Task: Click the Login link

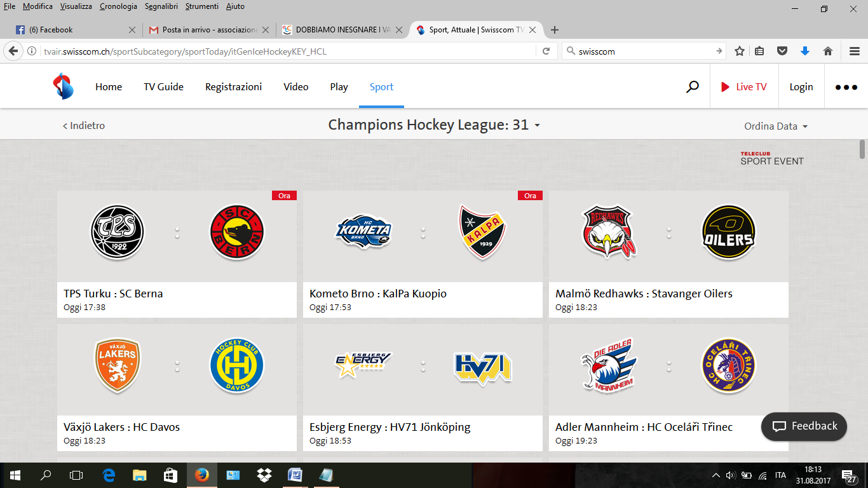Action: coord(801,87)
